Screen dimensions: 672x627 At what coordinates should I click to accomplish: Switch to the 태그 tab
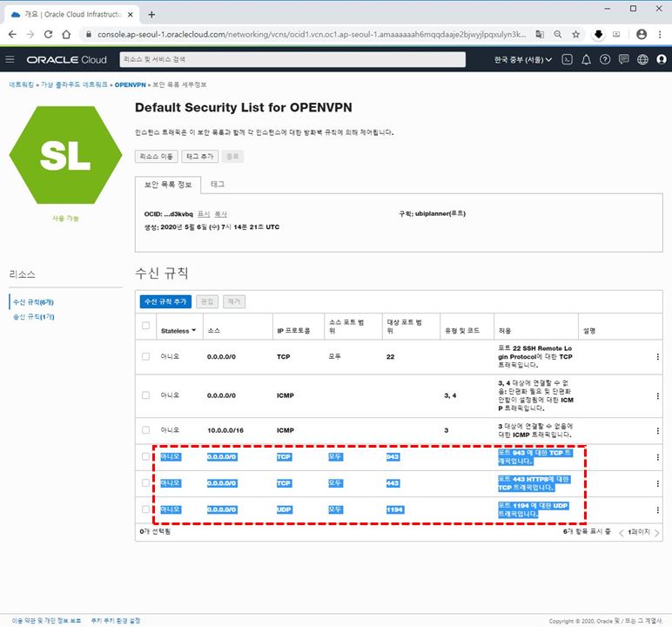coord(218,184)
